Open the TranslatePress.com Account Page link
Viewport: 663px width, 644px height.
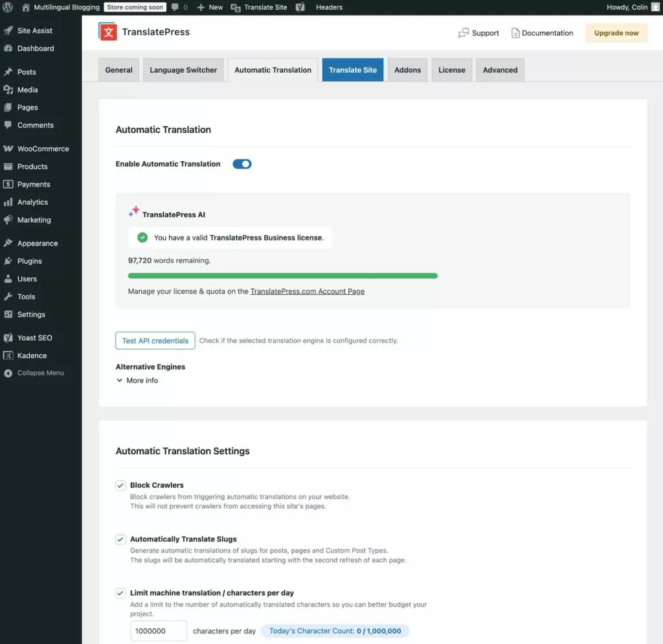click(307, 292)
